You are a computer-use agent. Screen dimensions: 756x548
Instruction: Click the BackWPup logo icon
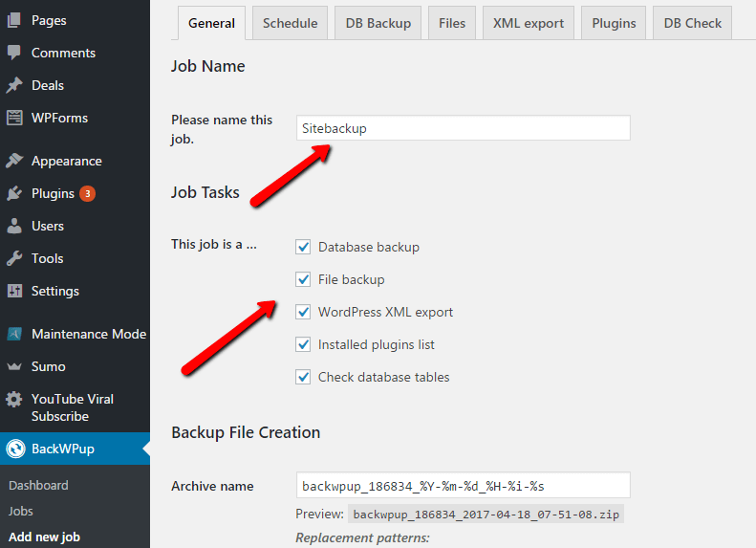point(15,449)
